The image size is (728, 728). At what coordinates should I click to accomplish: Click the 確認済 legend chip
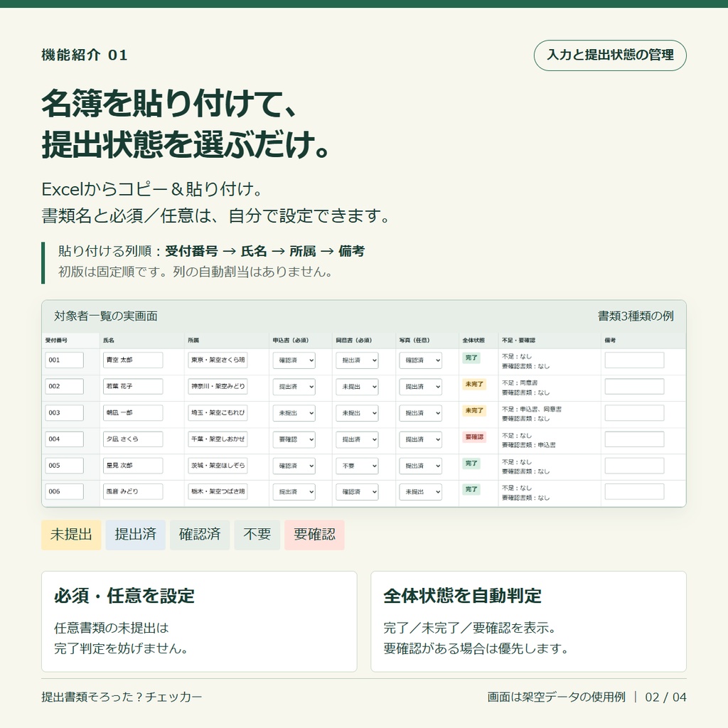coord(200,535)
